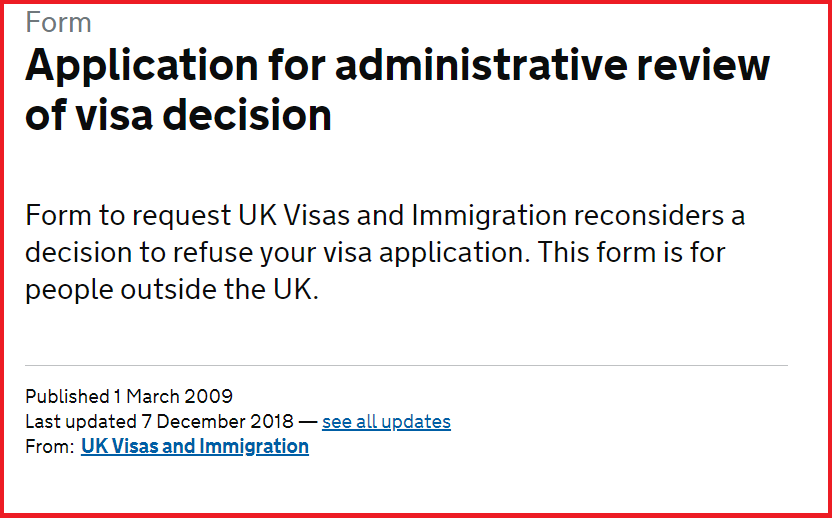The width and height of the screenshot is (832, 519).
Task: Open the 'see all updates' link
Action: coord(386,422)
